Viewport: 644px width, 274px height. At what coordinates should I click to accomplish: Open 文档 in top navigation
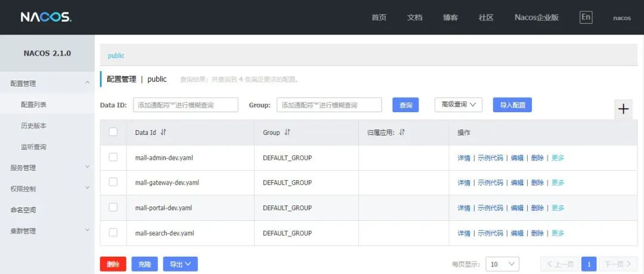(415, 18)
